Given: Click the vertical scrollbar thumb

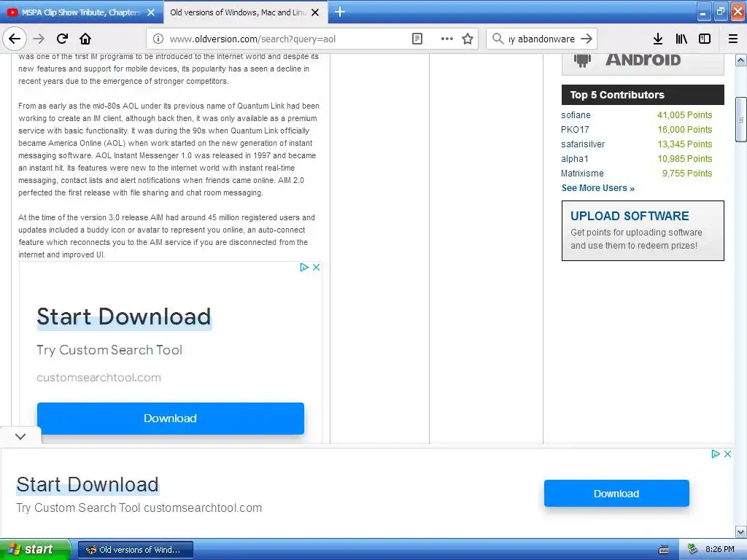Looking at the screenshot, I should point(741,120).
